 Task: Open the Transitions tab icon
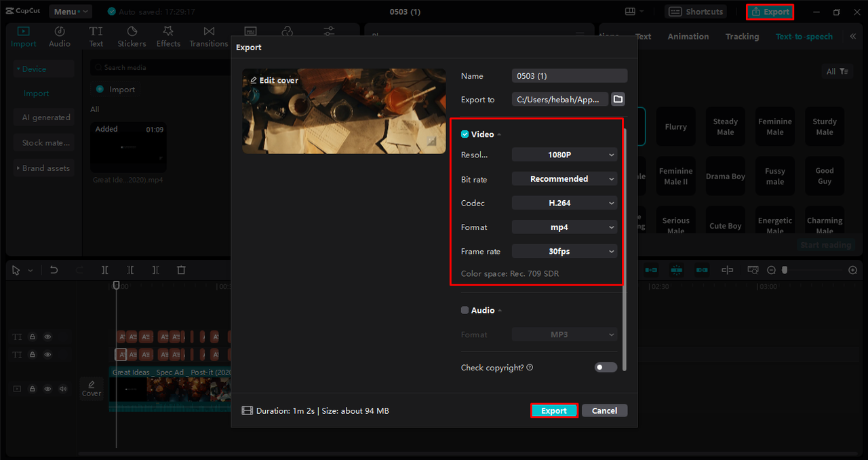(209, 37)
